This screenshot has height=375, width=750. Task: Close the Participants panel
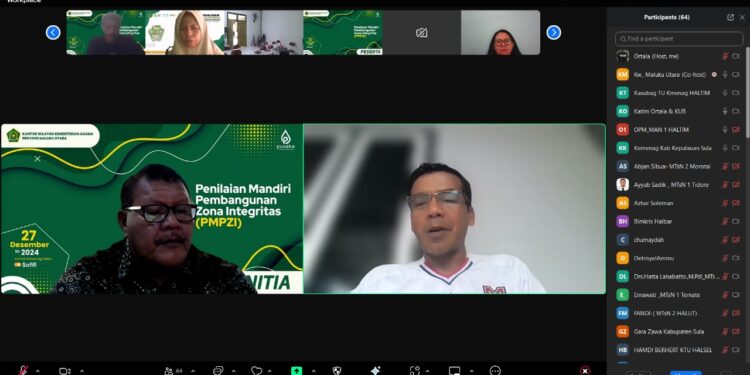pos(742,17)
